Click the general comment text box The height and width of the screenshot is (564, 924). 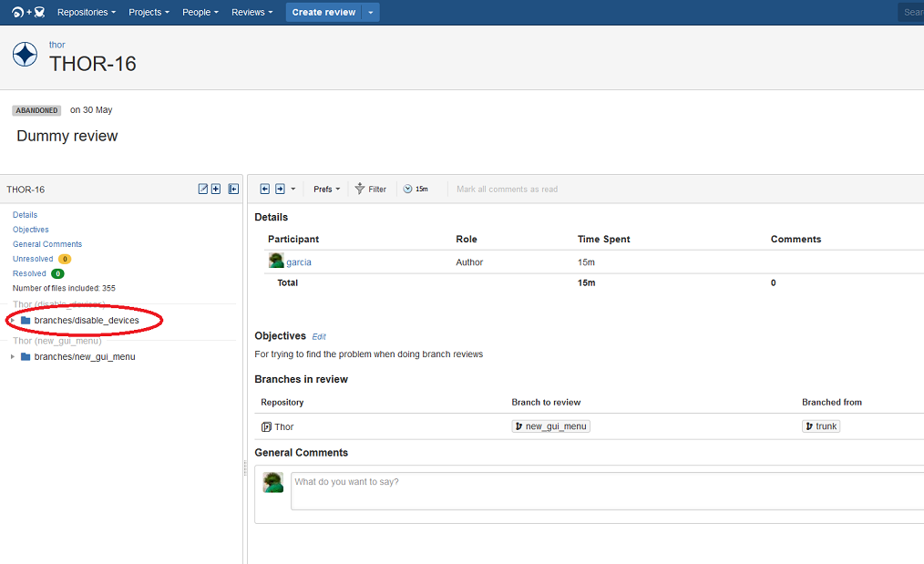[x=607, y=491]
